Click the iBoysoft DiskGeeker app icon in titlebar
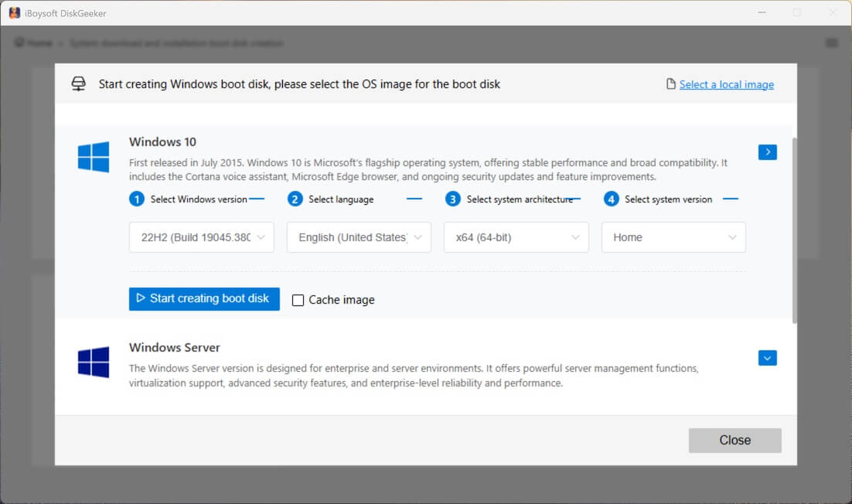Screen dimensions: 852x504 tap(14, 12)
